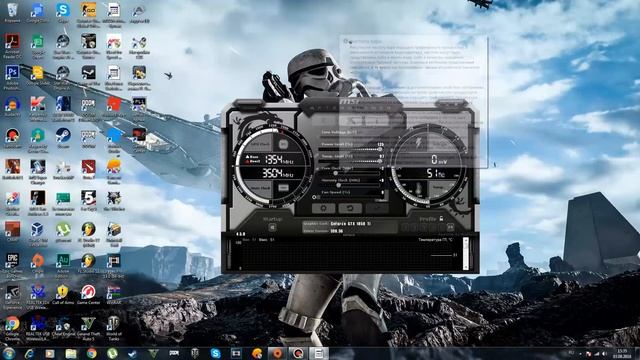The width and height of the screenshot is (640, 360).
Task: Select the Far Cry 5 desktop shortcut
Action: 88,201
